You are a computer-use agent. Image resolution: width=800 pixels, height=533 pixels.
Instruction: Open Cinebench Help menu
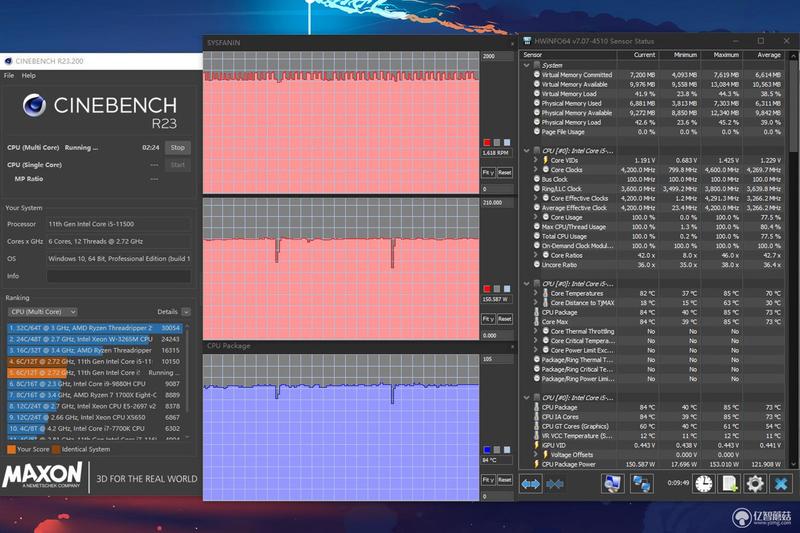(29, 75)
